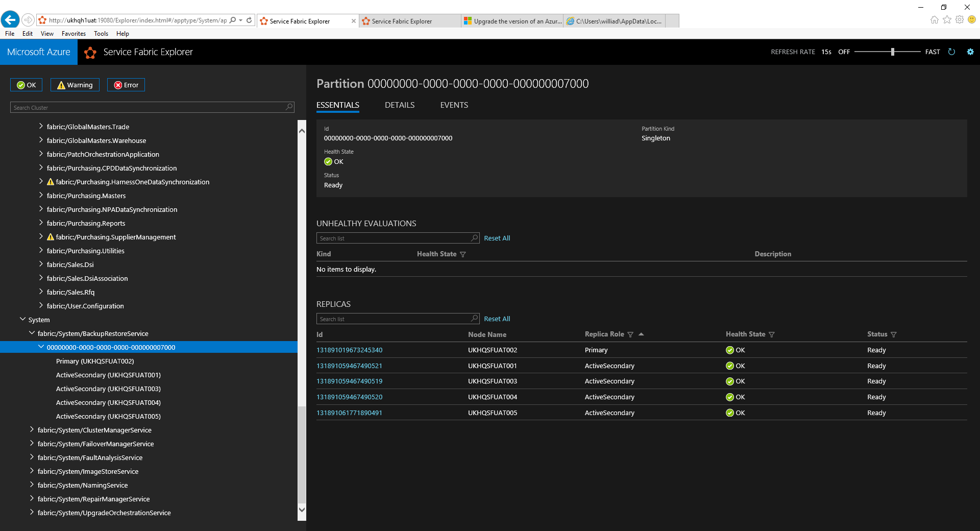Open the Service Fabric settings gear

pyautogui.click(x=970, y=52)
